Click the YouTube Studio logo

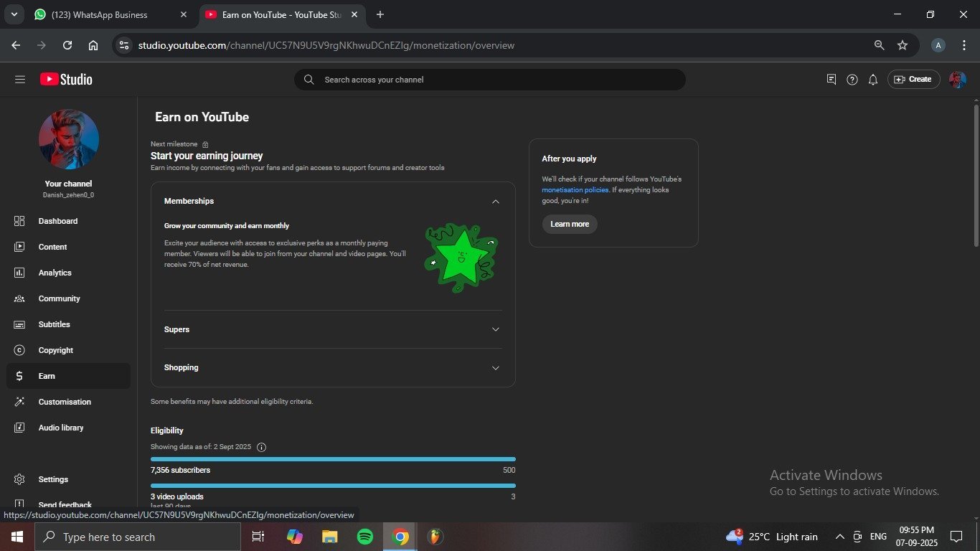click(x=66, y=80)
